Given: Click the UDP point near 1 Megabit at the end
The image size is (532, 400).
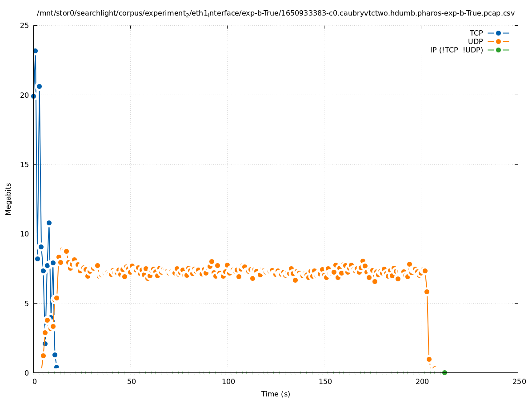Looking at the screenshot, I should click(429, 359).
